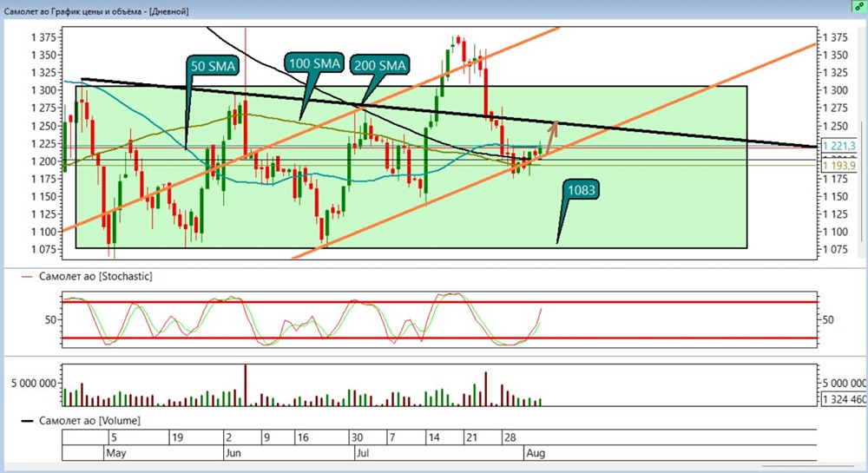The width and height of the screenshot is (868, 473).
Task: Click the vertical scrollbar beside the price axis
Action: point(861,181)
